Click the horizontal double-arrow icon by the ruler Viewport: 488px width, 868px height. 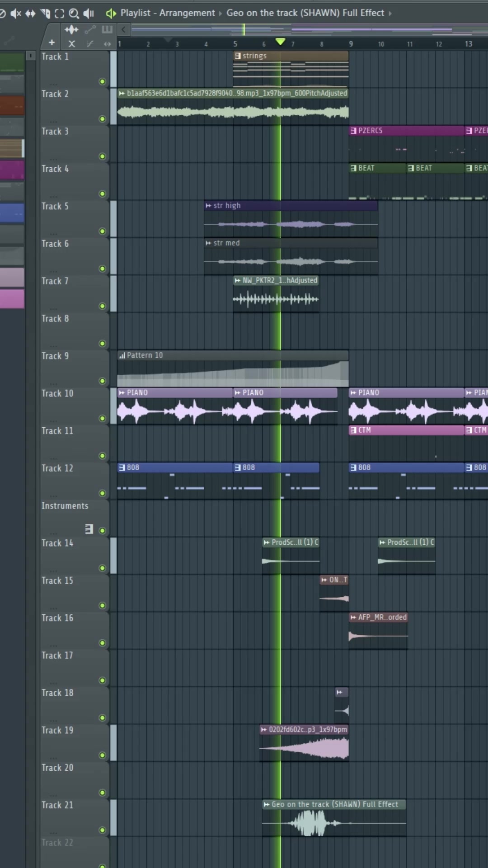[107, 44]
